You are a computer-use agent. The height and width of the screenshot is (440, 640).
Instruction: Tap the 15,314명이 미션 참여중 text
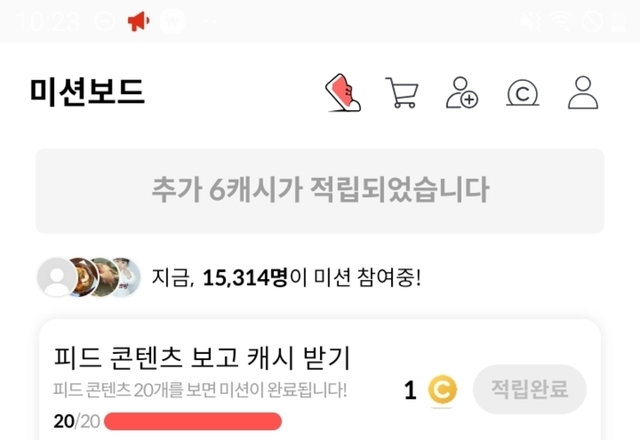286,278
